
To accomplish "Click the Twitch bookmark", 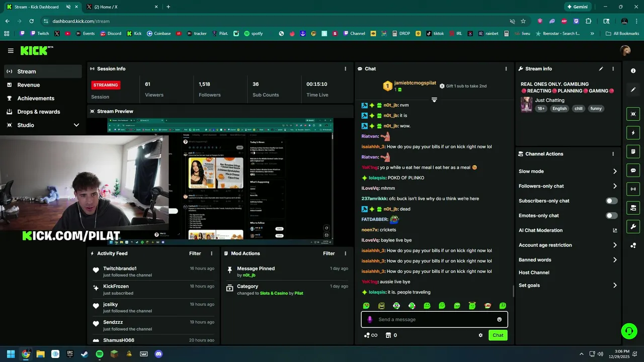I will (40, 34).
